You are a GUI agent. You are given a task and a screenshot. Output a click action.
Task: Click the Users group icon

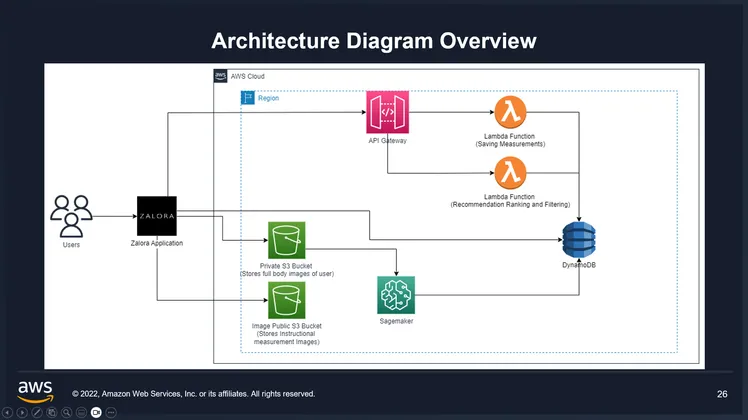click(x=72, y=216)
